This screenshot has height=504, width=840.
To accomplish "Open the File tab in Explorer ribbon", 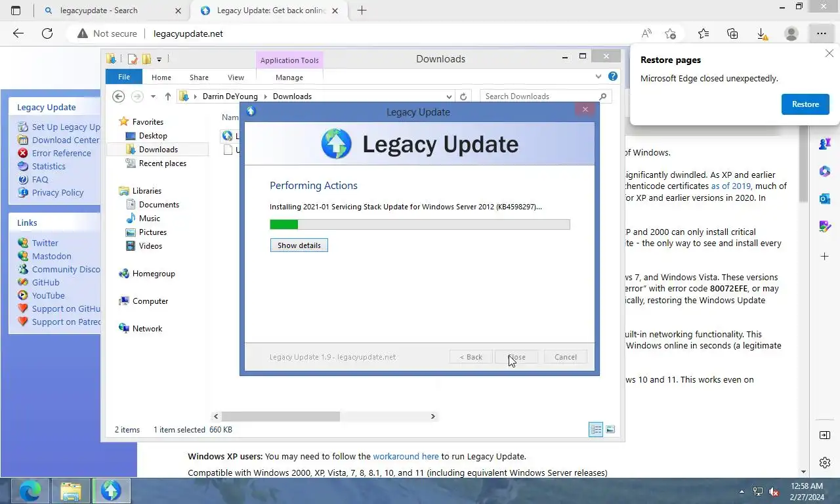I will point(124,77).
